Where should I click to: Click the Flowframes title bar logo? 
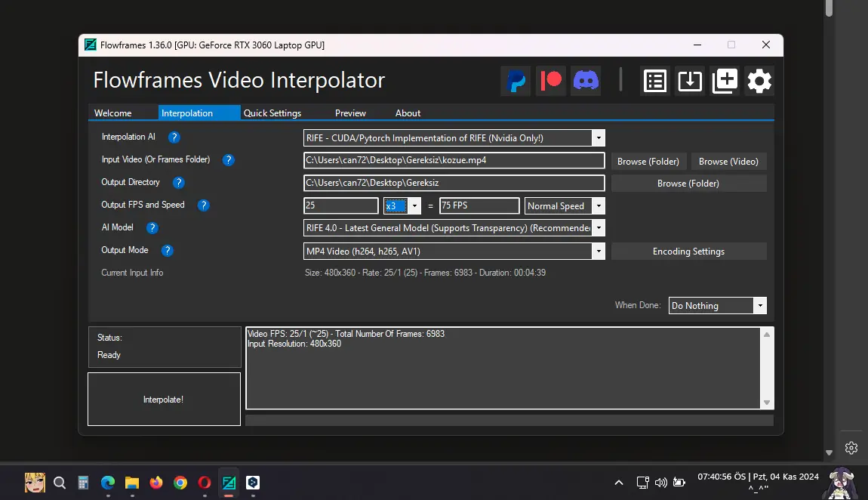pos(91,45)
